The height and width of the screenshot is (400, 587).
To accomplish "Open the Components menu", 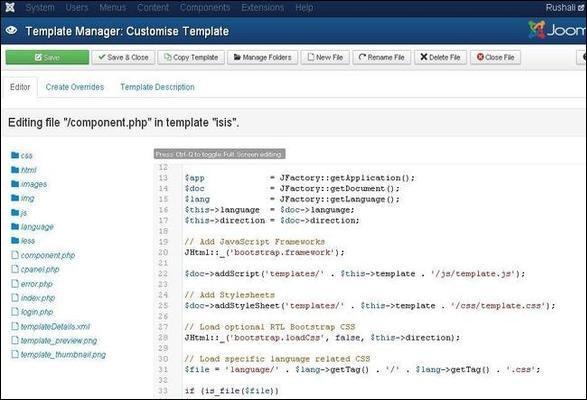I will 205,7.
